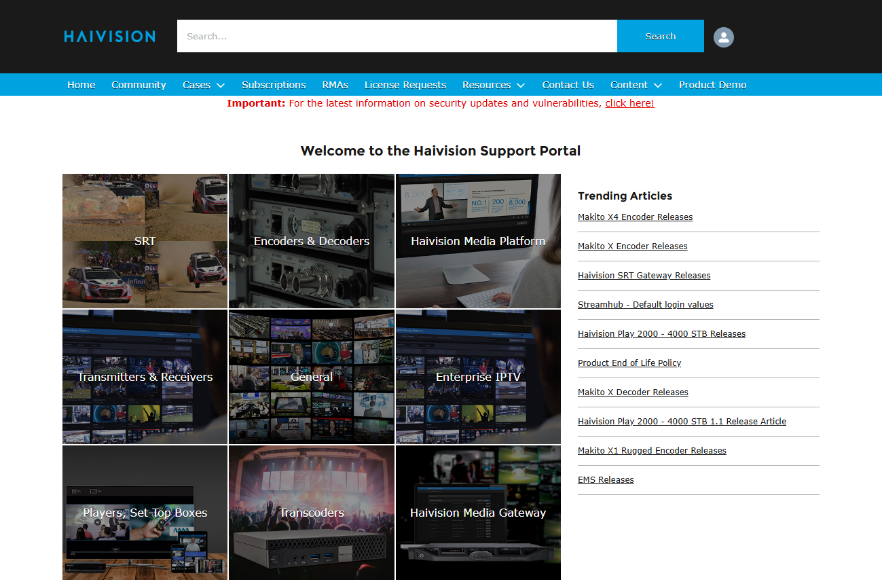This screenshot has width=882, height=588.
Task: Launch the Product Demo page
Action: 712,84
